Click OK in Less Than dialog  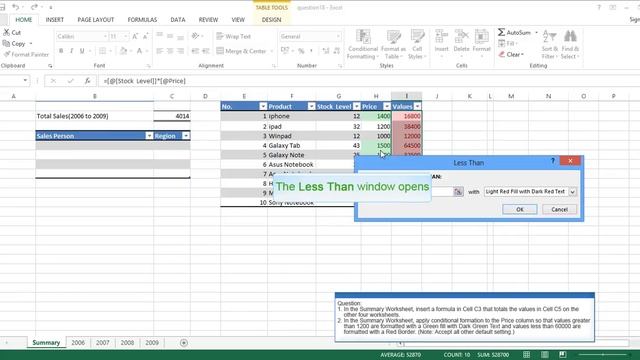[520, 209]
